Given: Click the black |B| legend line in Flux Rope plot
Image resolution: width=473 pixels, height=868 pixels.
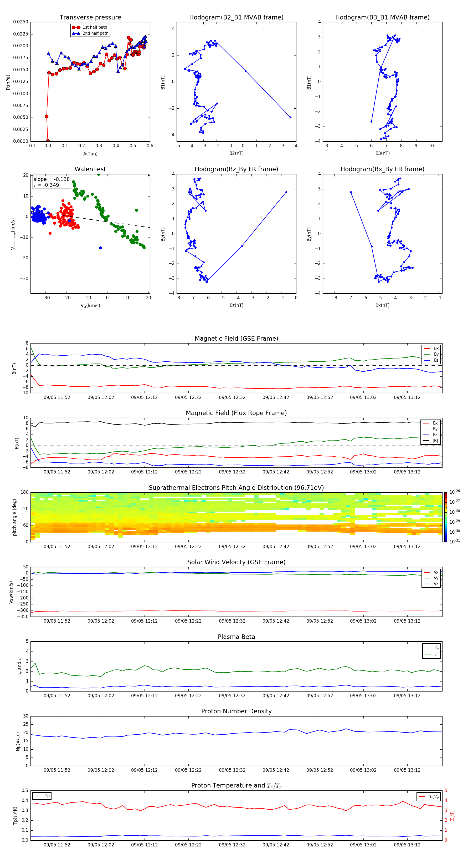Looking at the screenshot, I should click(426, 441).
